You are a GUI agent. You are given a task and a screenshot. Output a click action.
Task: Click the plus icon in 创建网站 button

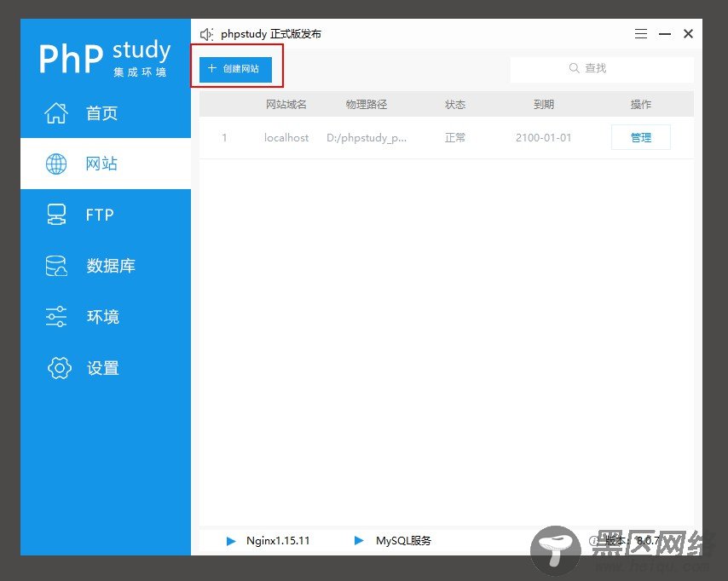pos(212,68)
